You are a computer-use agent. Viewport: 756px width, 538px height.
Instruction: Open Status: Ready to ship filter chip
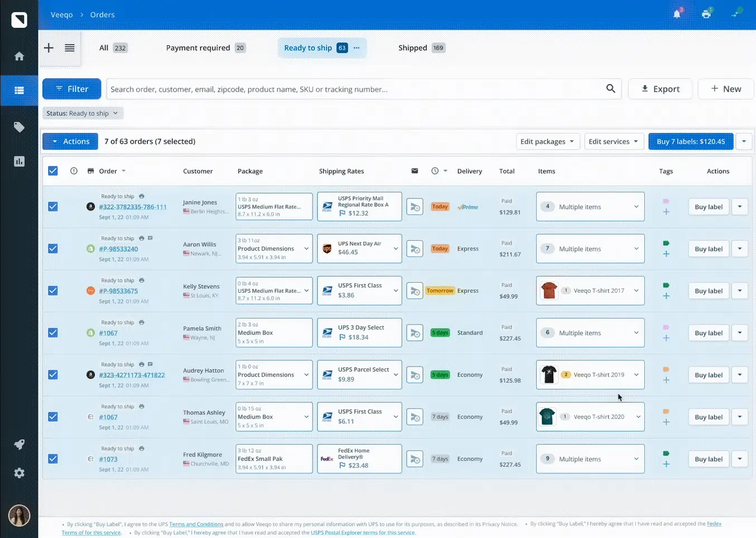click(83, 113)
